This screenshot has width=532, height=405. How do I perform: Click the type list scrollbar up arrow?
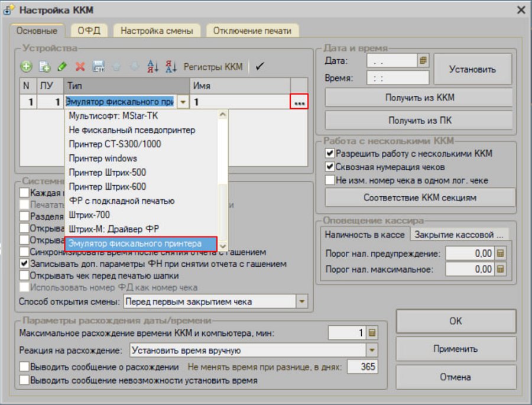223,114
